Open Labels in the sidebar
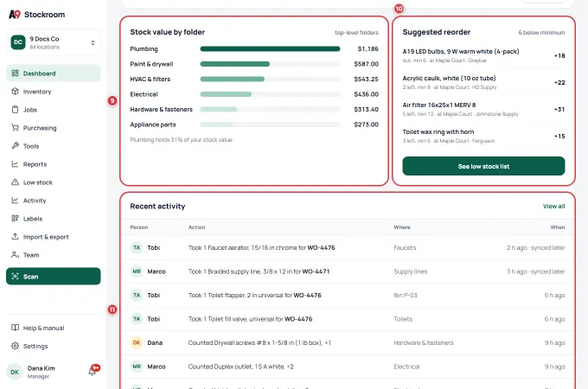The width and height of the screenshot is (588, 389). 54,219
